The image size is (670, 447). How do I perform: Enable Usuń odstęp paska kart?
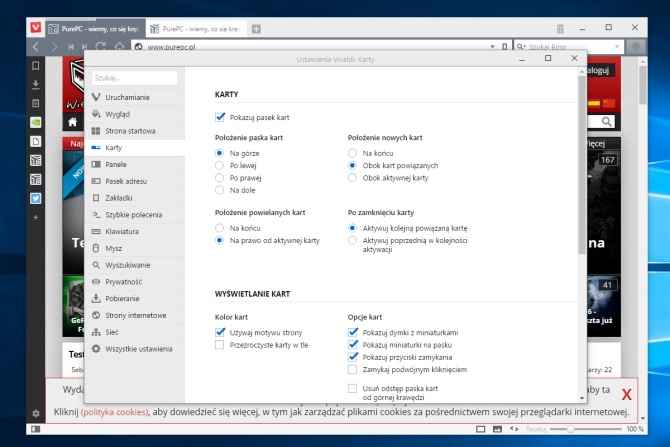[353, 388]
